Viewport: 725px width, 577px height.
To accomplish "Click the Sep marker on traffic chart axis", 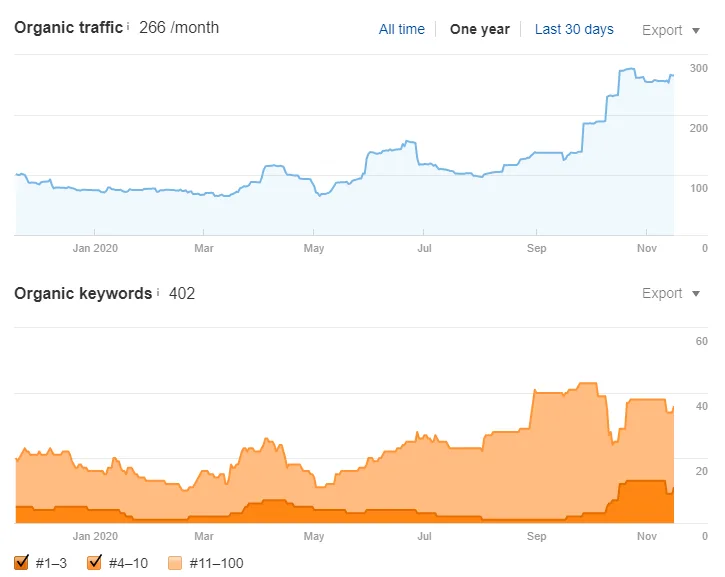I will click(536, 248).
